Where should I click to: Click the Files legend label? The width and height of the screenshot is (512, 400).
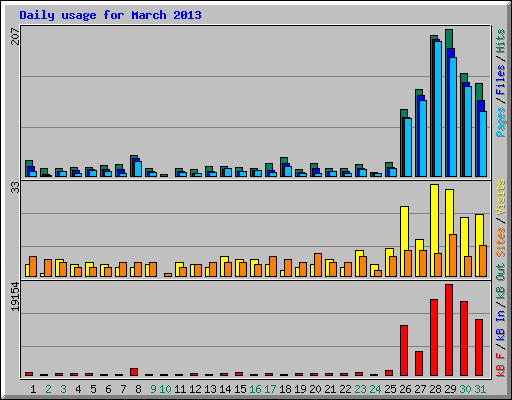coord(500,80)
